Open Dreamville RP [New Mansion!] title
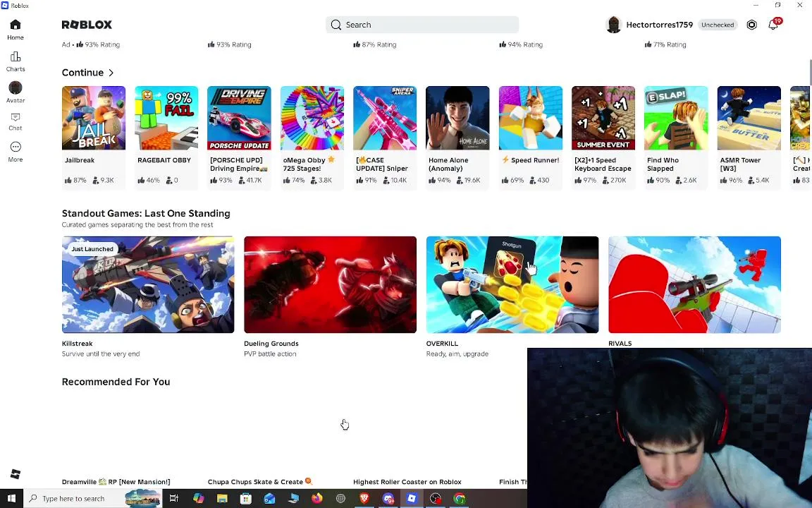The height and width of the screenshot is (508, 812). click(116, 482)
